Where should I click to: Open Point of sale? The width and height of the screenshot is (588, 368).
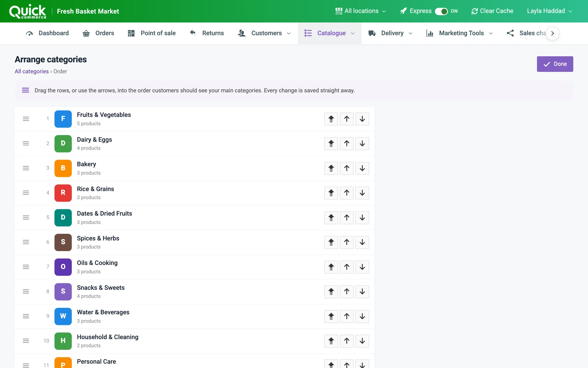pos(152,33)
